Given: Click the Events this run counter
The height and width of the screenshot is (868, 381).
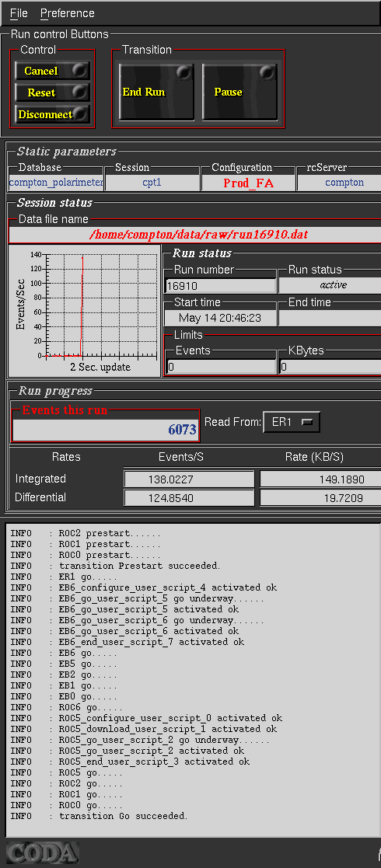Looking at the screenshot, I should [x=105, y=430].
